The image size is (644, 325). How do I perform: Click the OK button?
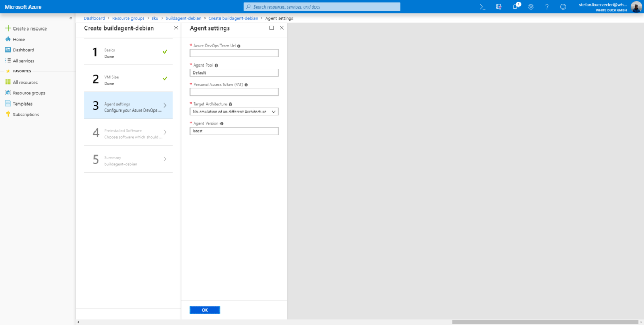click(204, 310)
